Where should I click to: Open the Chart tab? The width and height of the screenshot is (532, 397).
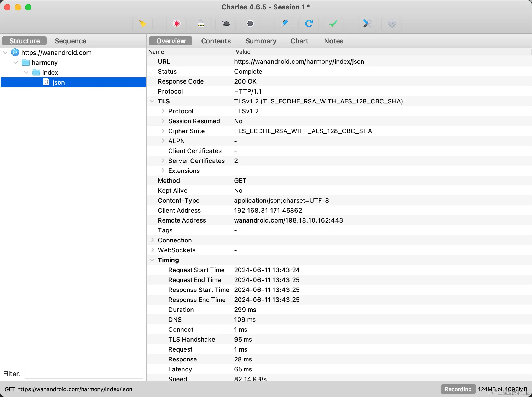[x=299, y=41]
